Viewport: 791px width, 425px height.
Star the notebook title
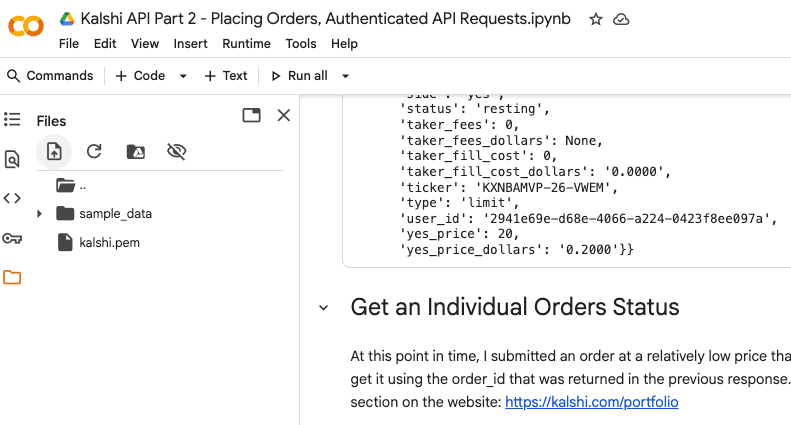(x=596, y=19)
